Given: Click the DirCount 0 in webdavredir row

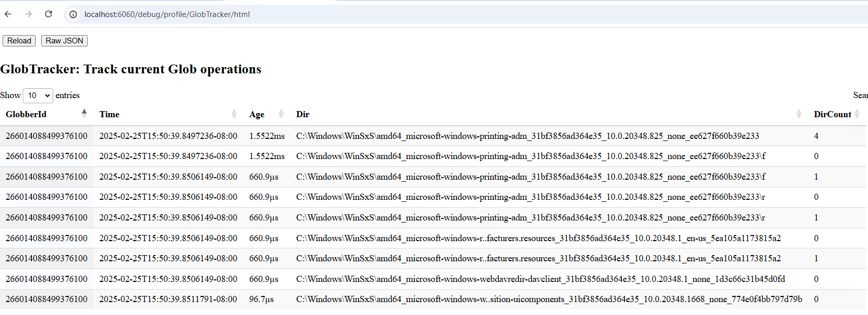Looking at the screenshot, I should [x=816, y=279].
